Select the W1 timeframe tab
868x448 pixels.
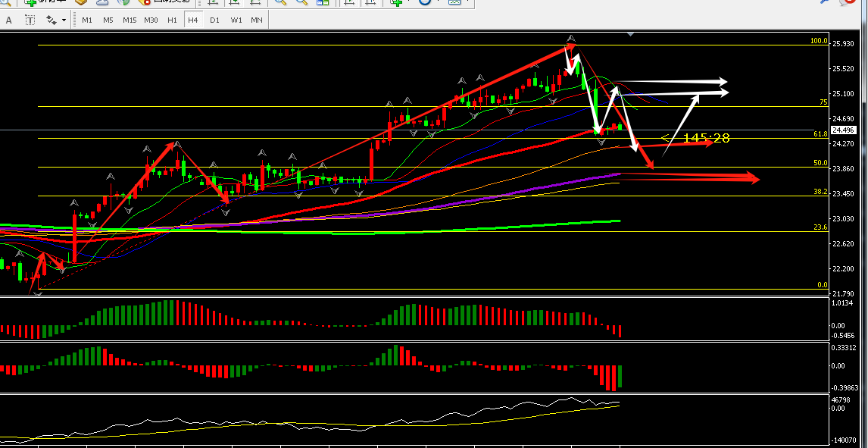(236, 20)
